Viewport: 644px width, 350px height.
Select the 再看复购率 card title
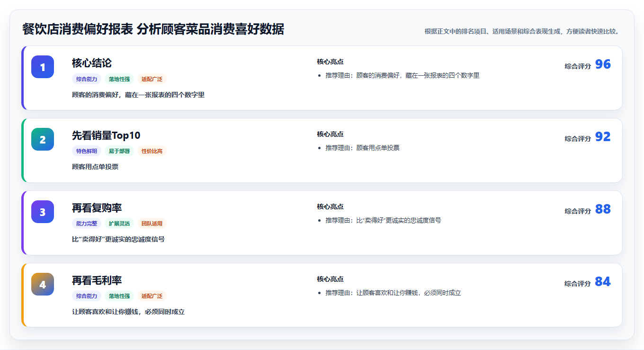click(x=97, y=208)
